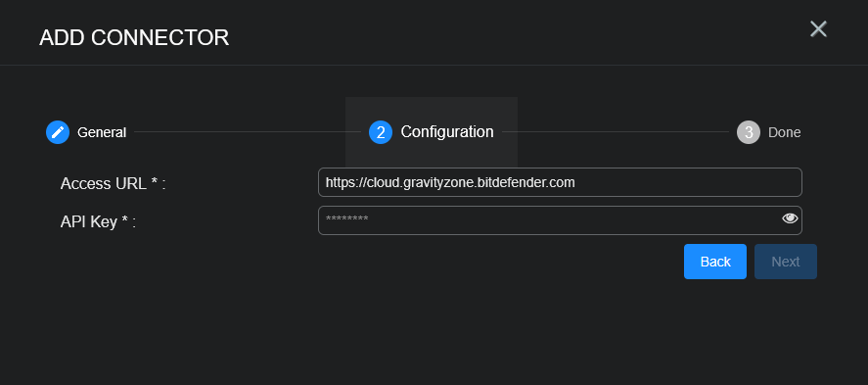Go back with the Back button
Viewport: 868px width, 385px height.
coord(715,262)
